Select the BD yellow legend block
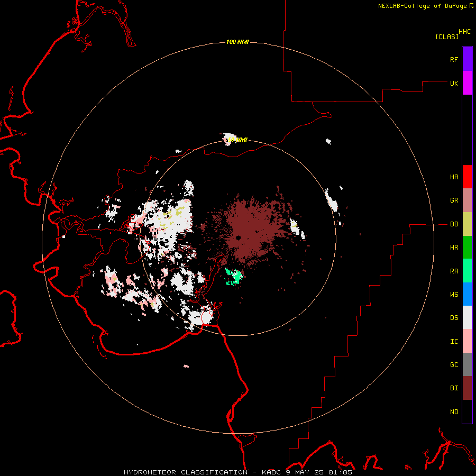476x476 pixels. (x=467, y=224)
